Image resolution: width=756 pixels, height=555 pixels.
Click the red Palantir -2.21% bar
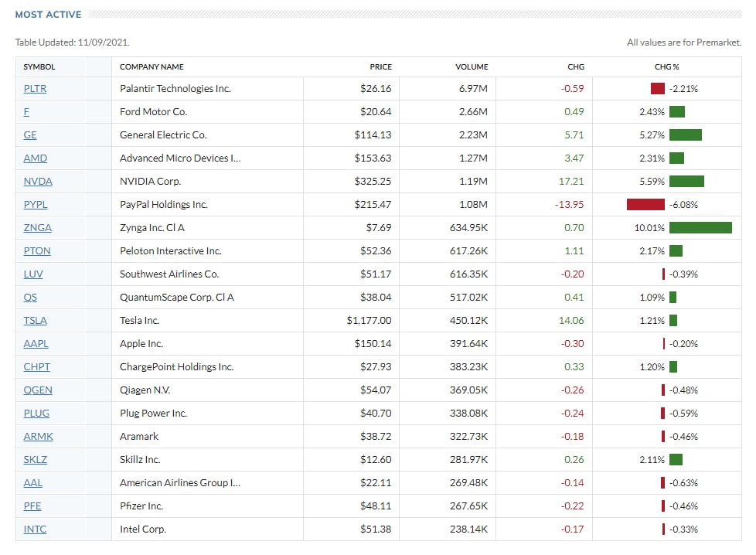click(x=658, y=89)
